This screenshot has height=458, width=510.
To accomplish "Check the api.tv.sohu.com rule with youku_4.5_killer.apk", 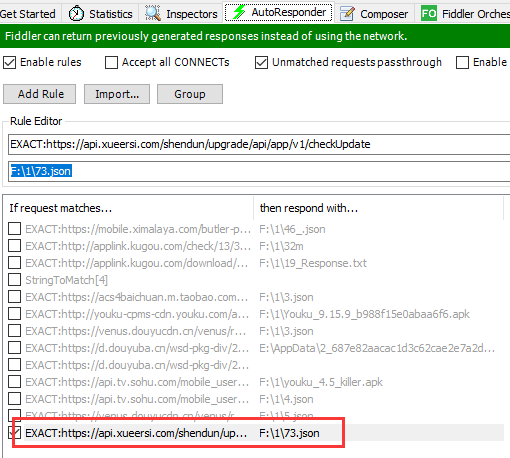I will 14,382.
